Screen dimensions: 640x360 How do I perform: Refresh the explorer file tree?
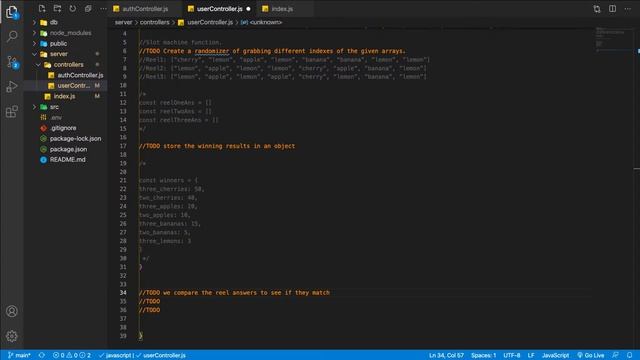click(73, 9)
